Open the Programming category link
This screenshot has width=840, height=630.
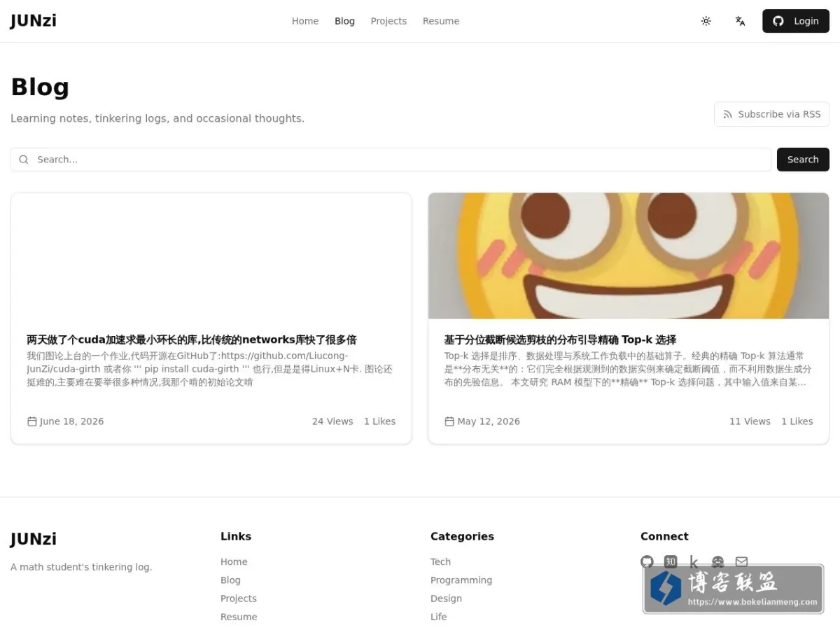[x=461, y=580]
